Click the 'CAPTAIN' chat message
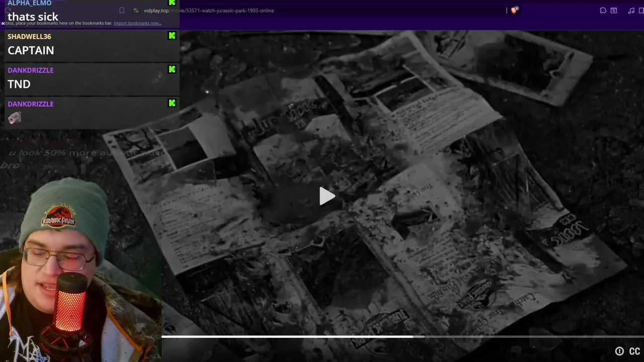 31,50
